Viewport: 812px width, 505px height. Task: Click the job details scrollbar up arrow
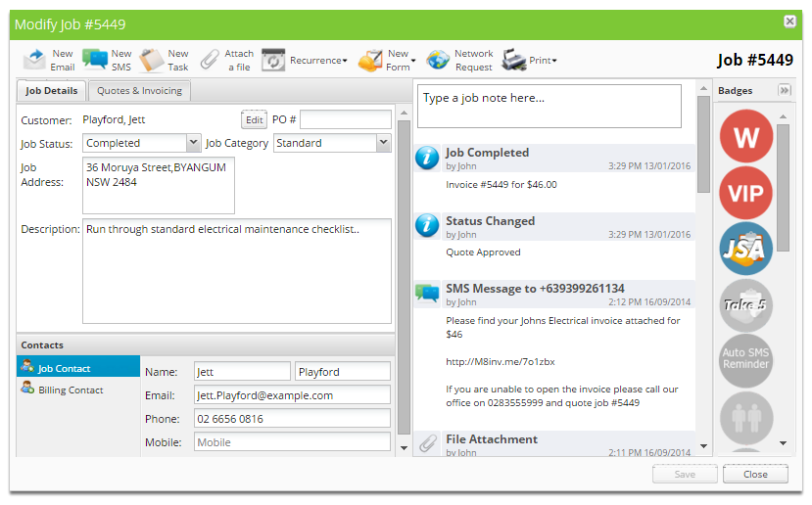pos(404,113)
